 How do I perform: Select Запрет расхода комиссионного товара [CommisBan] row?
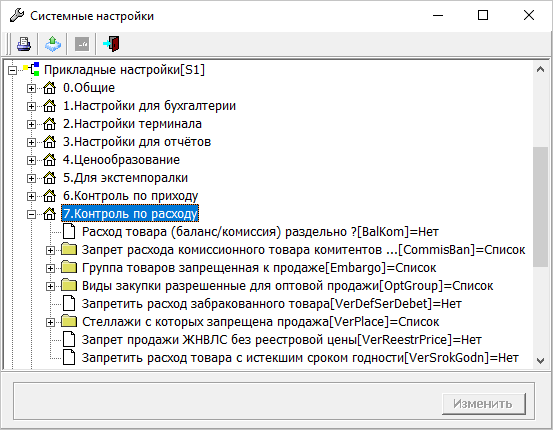[304, 249]
